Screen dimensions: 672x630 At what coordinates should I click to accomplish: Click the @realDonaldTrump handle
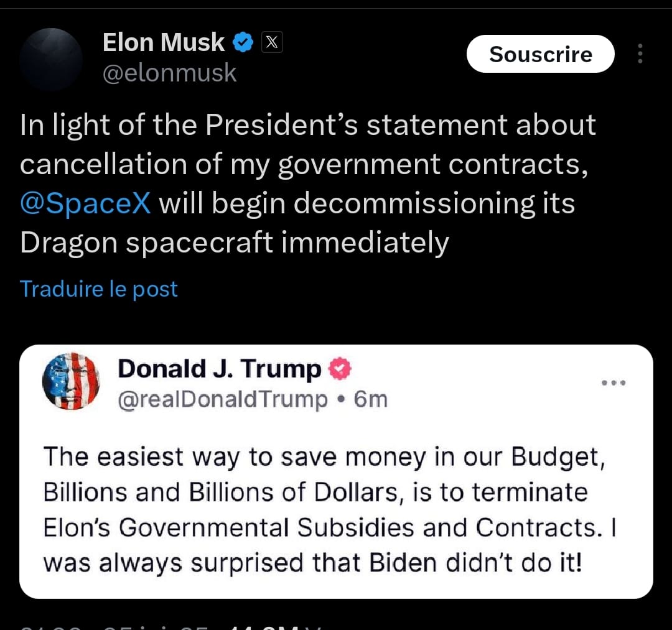click(x=223, y=399)
